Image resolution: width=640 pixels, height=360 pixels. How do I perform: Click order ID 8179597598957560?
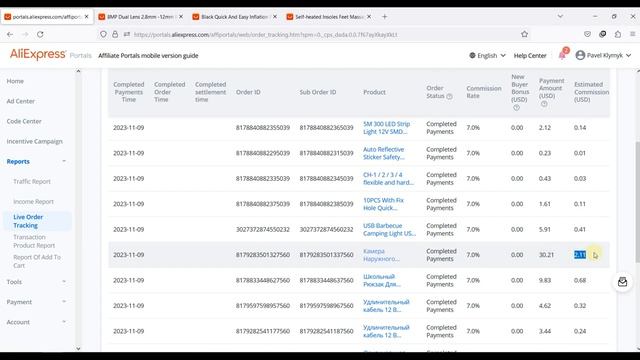pos(263,305)
